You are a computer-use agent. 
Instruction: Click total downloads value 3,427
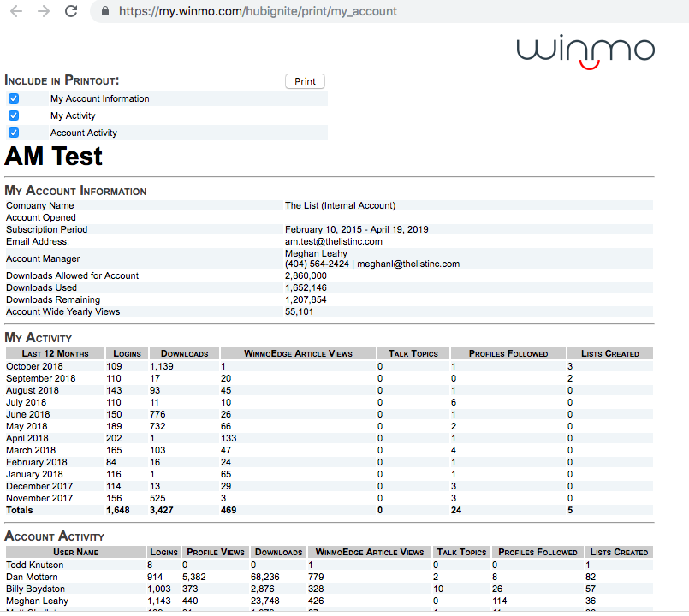pyautogui.click(x=162, y=510)
